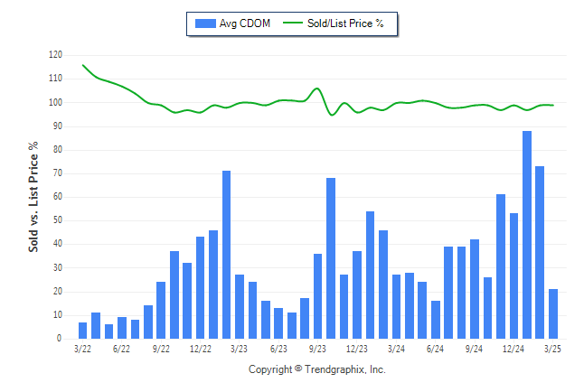Click the Copyright Trendgraphix, Inc. text
Viewport: 584px width, 392px height.
(x=317, y=369)
